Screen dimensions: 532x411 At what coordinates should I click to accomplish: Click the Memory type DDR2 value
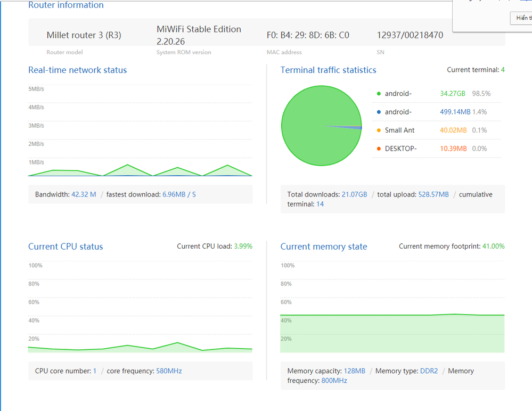(x=429, y=371)
